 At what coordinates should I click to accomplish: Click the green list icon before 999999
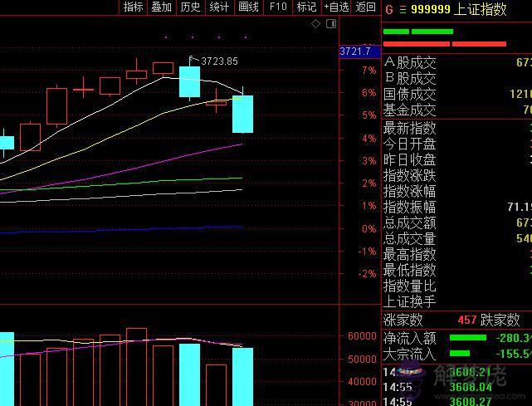click(x=403, y=8)
